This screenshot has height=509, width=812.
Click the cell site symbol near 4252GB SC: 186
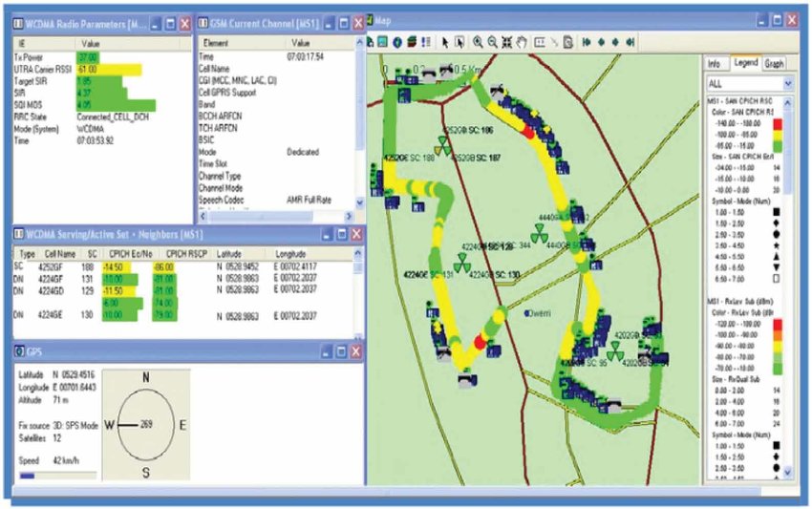(443, 146)
